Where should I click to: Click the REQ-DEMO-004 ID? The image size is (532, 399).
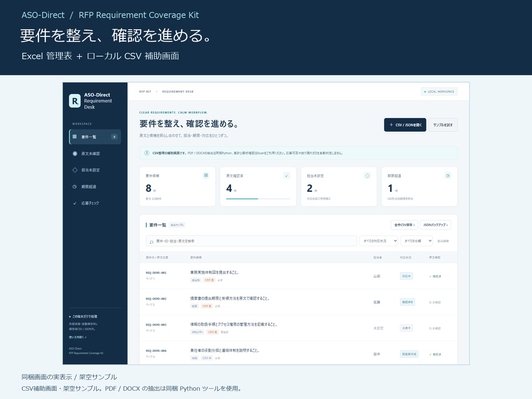[156, 351]
